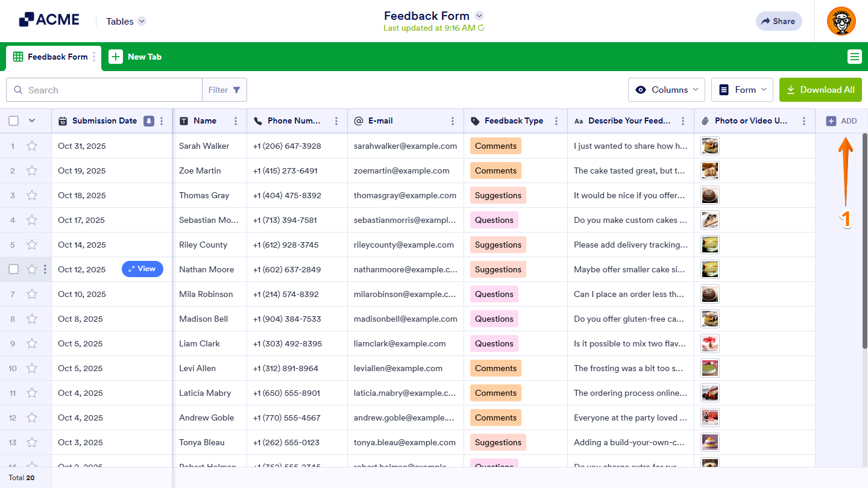This screenshot has width=868, height=488.
Task: Expand the Feedback Form title dropdown
Action: point(479,16)
